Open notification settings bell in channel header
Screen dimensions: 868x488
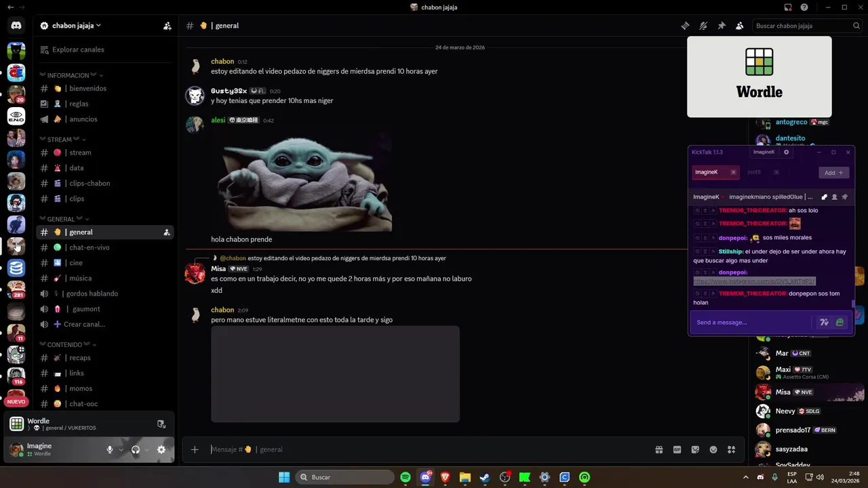coord(703,26)
